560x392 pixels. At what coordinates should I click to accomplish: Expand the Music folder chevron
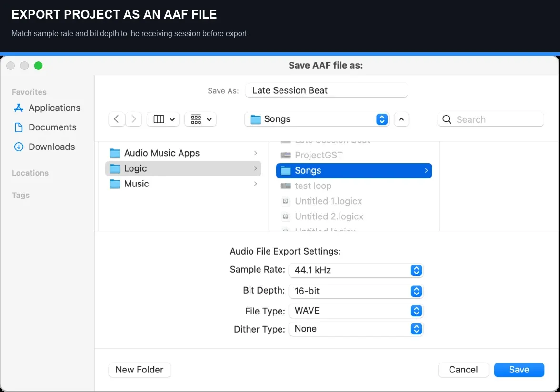click(255, 184)
